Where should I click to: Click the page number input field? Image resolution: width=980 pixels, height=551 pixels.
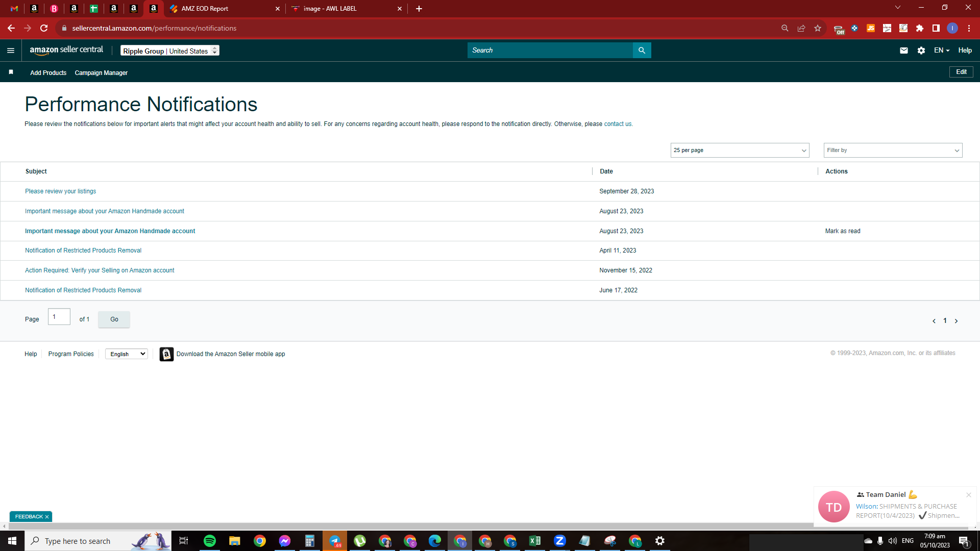point(59,317)
